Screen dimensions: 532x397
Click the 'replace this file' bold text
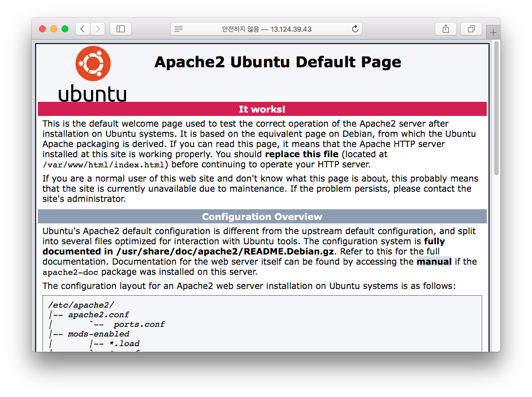[302, 154]
